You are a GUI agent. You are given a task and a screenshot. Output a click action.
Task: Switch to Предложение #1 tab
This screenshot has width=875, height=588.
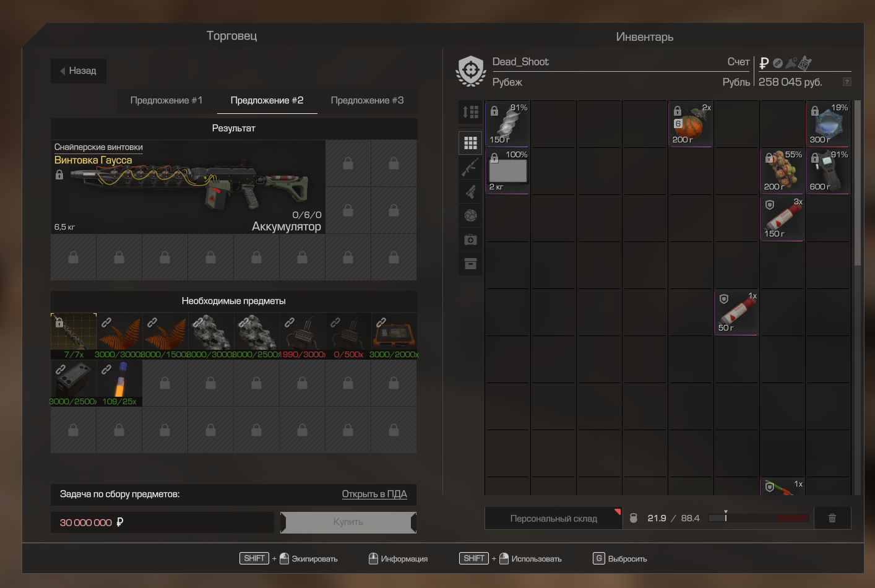(166, 100)
